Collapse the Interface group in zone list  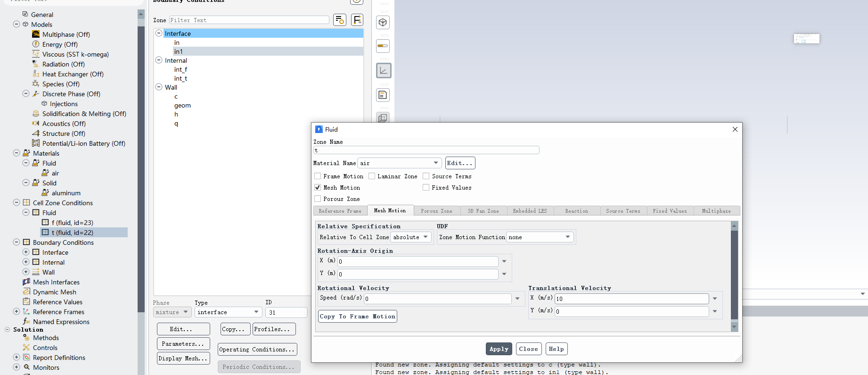pyautogui.click(x=159, y=33)
